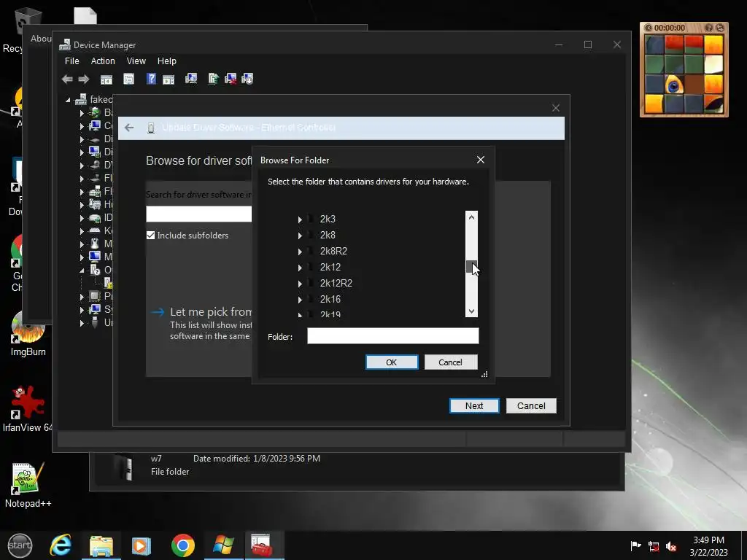Open Windows Media Player from the taskbar
747x560 pixels.
coord(141,545)
